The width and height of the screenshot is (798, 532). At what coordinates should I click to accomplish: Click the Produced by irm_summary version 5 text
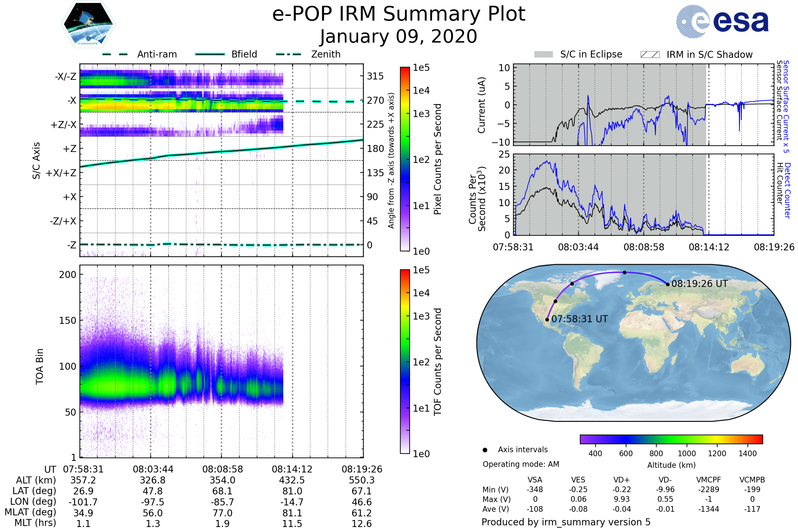[x=566, y=522]
